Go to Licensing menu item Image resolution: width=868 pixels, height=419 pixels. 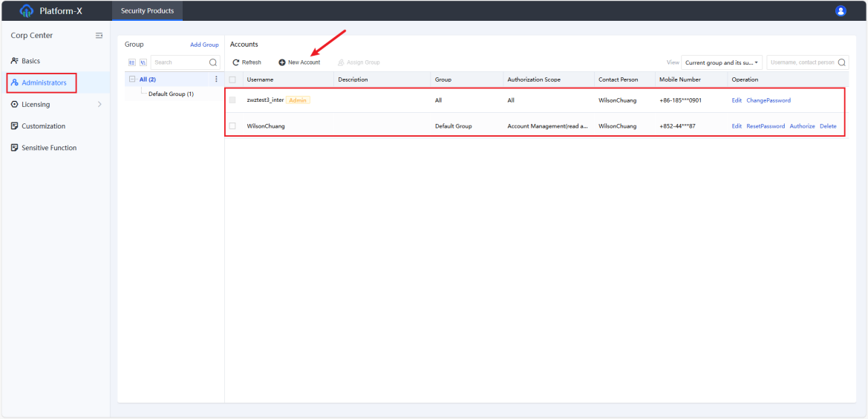(x=36, y=104)
